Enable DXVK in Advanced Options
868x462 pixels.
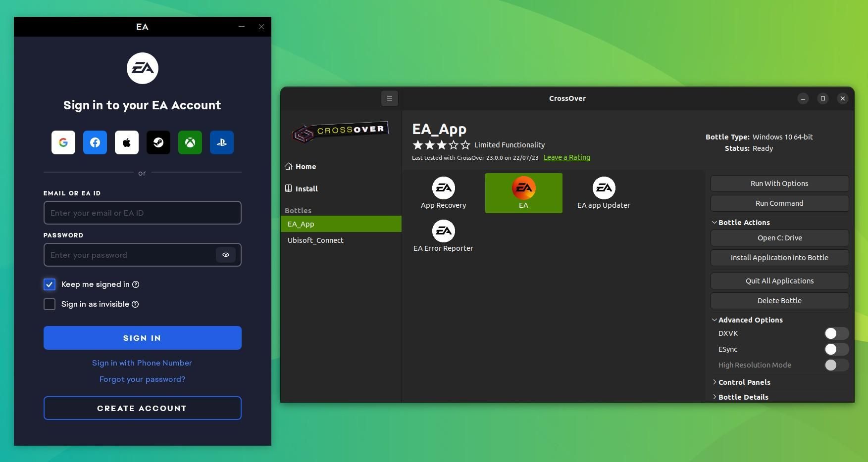(836, 333)
